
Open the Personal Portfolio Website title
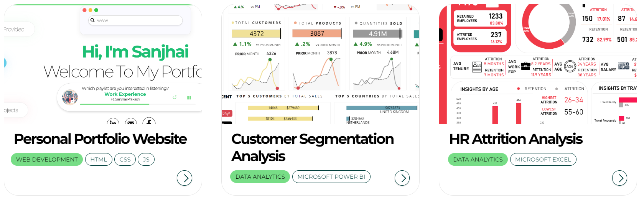coord(100,139)
